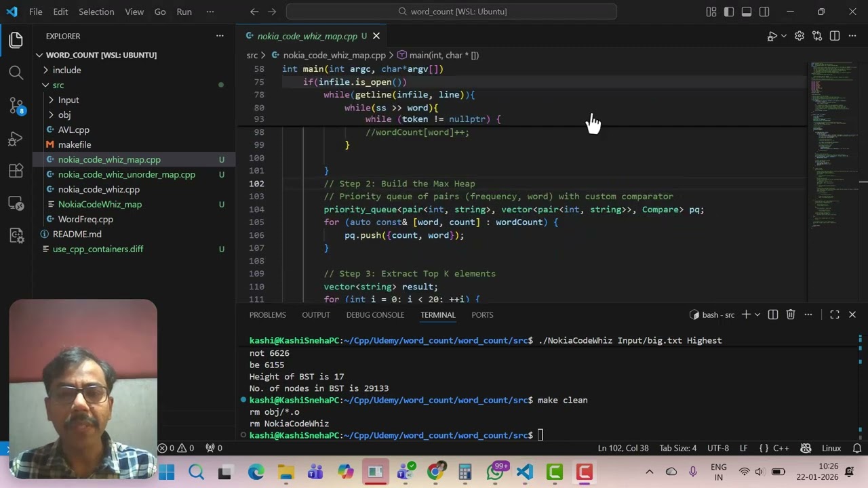Go forward in navigation history

272,12
